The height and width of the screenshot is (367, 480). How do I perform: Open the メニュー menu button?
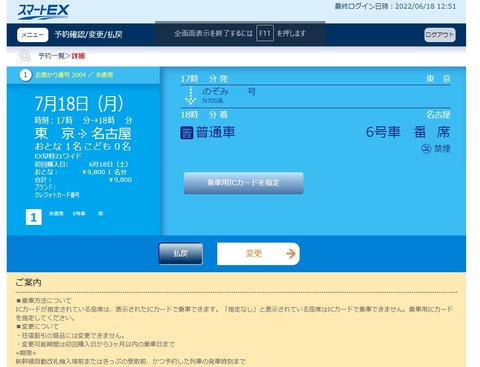click(33, 35)
